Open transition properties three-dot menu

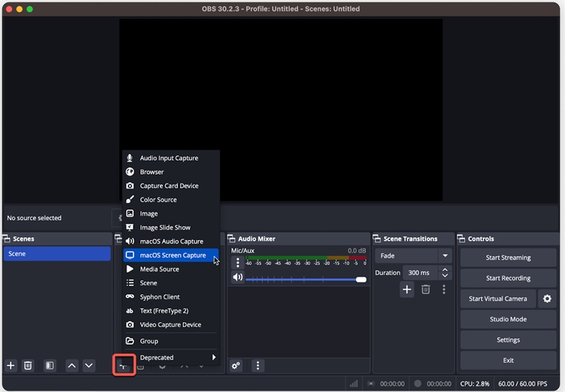444,290
